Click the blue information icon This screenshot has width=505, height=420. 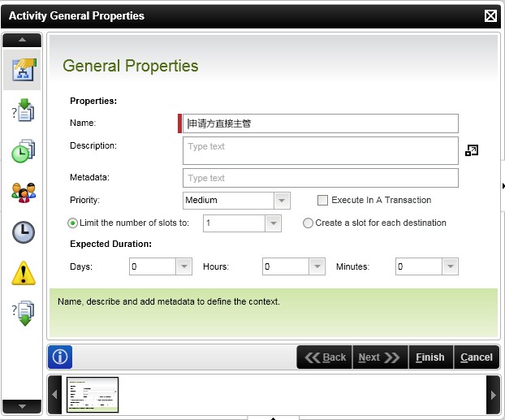coord(60,357)
